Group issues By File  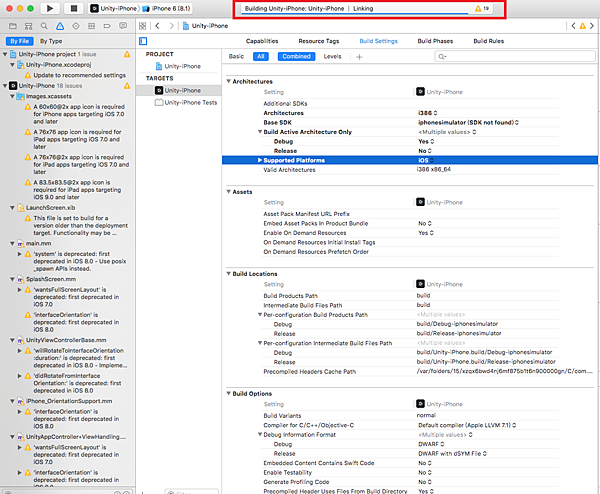[20, 41]
